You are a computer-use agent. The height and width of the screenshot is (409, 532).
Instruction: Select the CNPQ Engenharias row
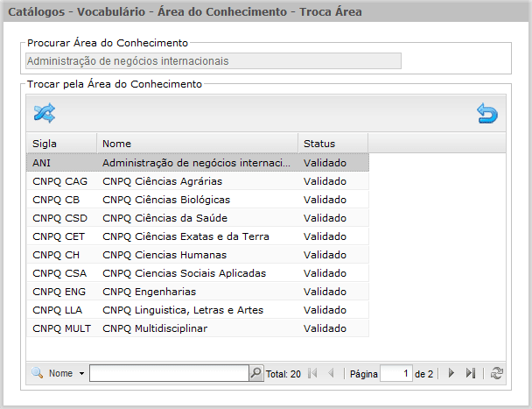(x=198, y=292)
